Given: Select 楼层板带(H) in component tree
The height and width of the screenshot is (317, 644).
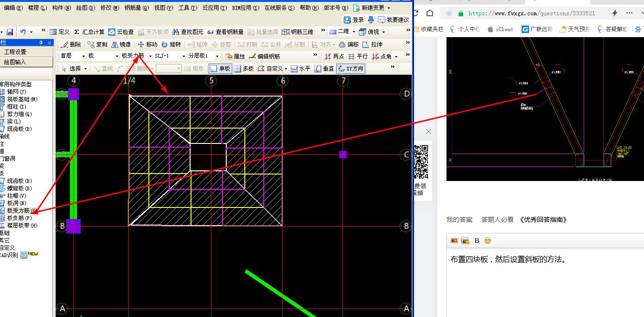Looking at the screenshot, I should click(19, 226).
